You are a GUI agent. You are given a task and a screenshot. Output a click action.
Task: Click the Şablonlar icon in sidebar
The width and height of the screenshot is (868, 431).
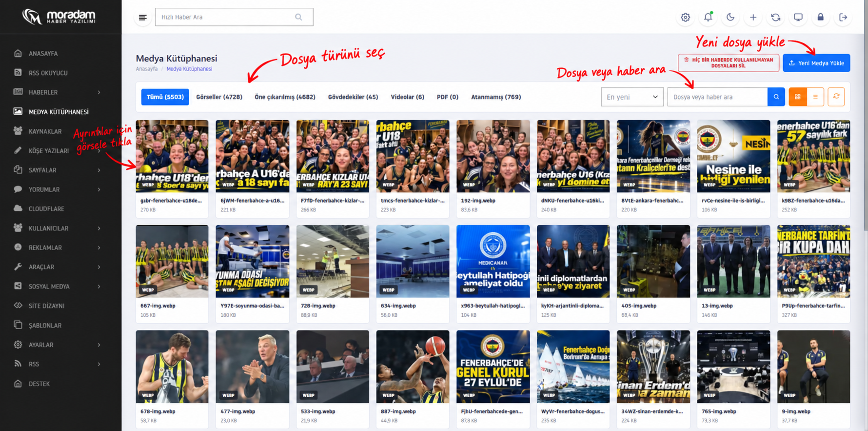tap(18, 325)
